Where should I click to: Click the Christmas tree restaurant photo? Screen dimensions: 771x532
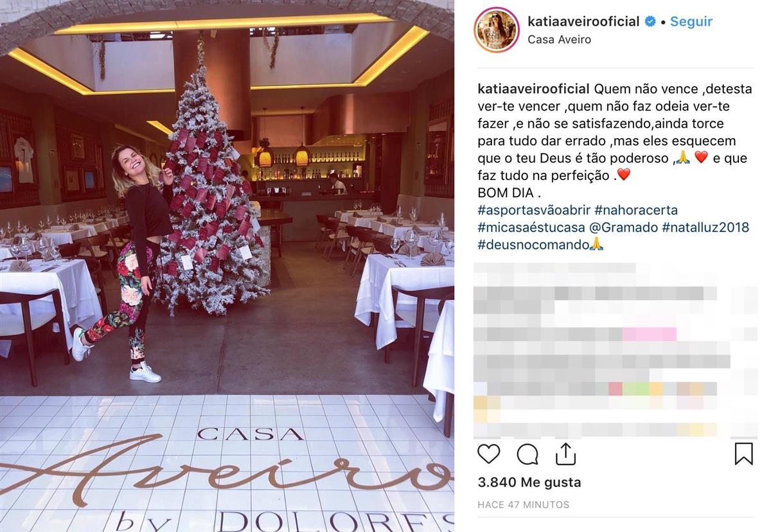tap(227, 266)
